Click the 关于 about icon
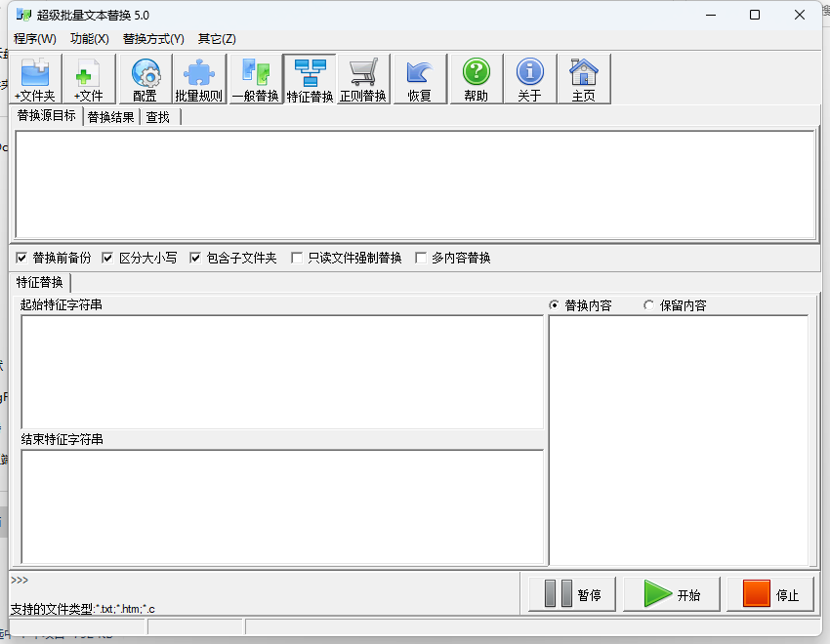This screenshot has width=830, height=644. [x=530, y=79]
